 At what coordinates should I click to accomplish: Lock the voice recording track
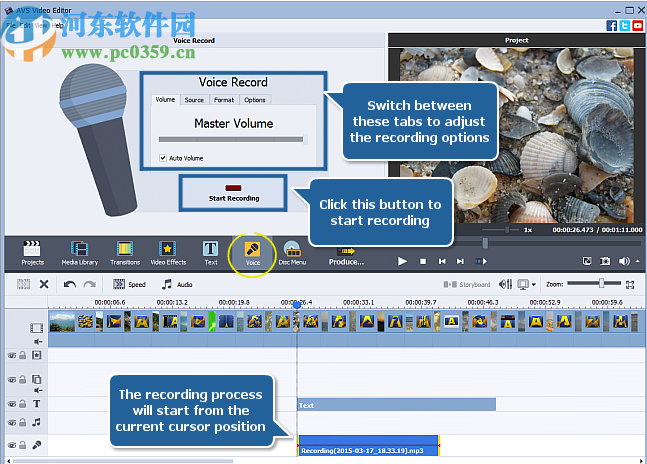[x=23, y=445]
